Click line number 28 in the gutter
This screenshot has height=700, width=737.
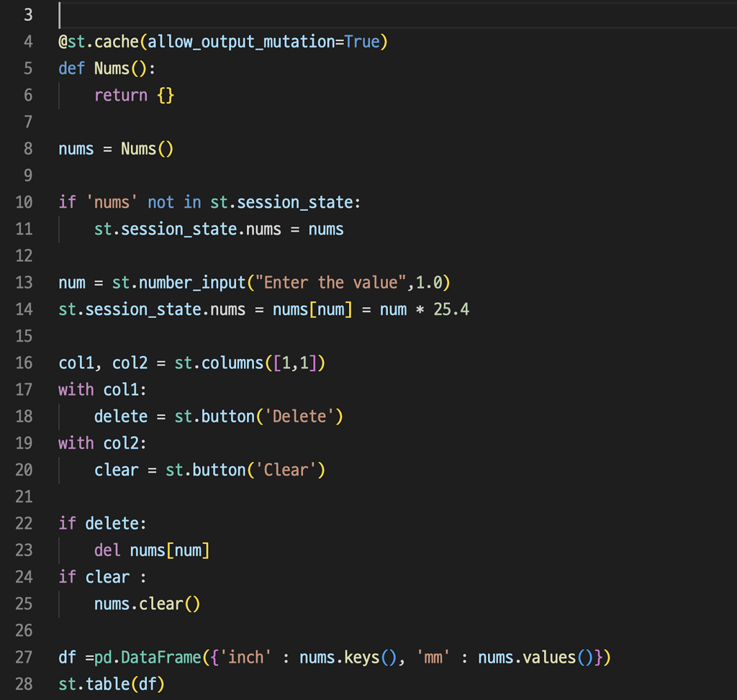pos(24,683)
